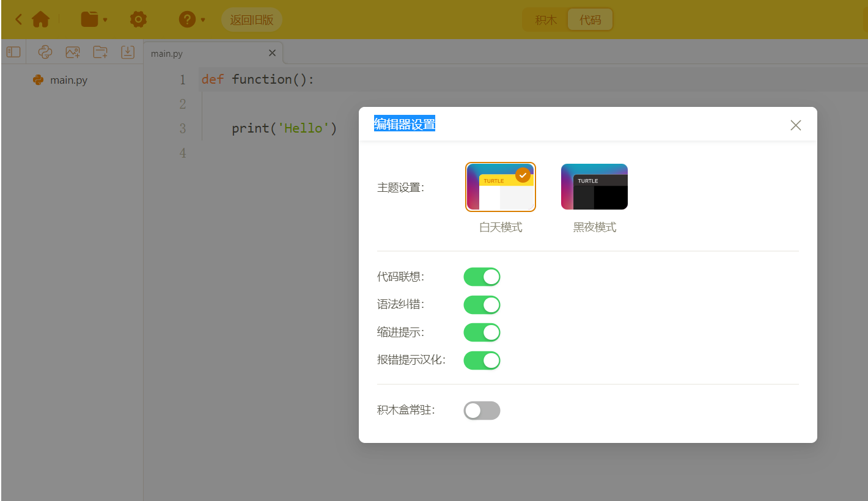
Task: Click the print('Hello') code line
Action: [x=284, y=128]
